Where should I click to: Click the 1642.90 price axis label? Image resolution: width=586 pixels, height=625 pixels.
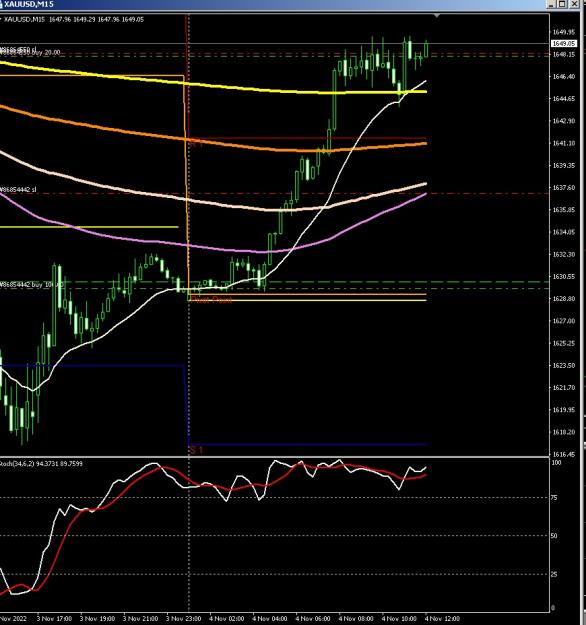564,121
